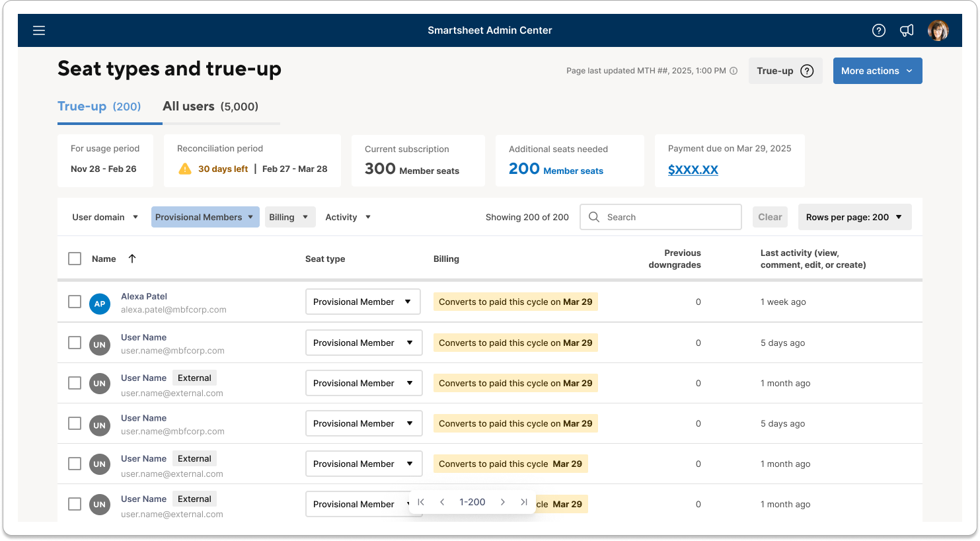Click the Last activity column header
980x541 pixels.
[813, 259]
